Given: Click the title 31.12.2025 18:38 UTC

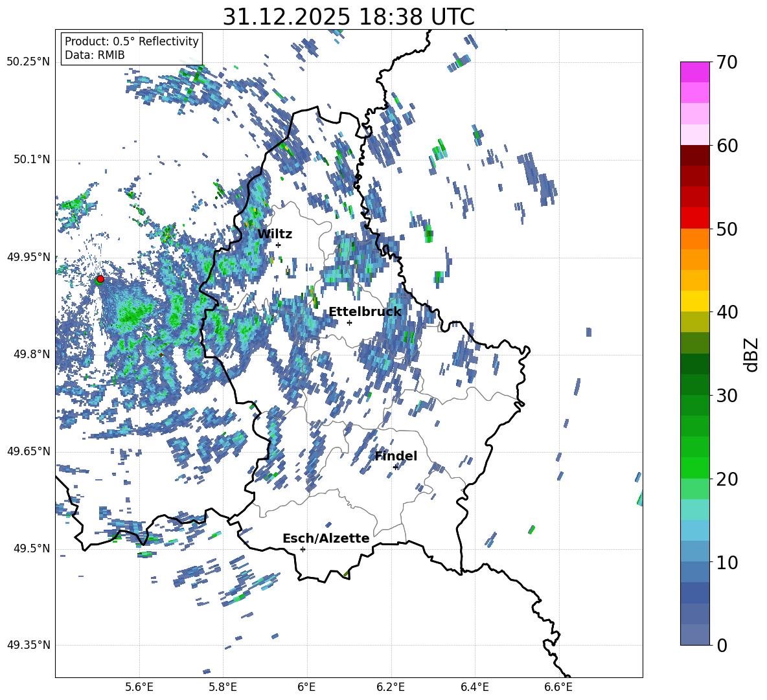Looking at the screenshot, I should click(349, 17).
